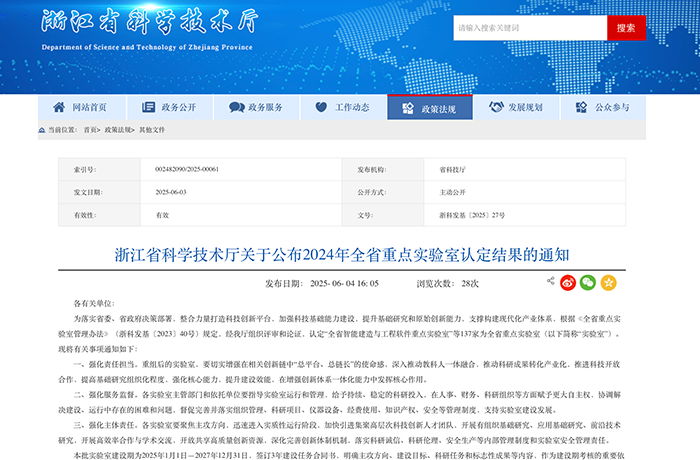The width and height of the screenshot is (700, 460).
Task: Open the 公众参与 navigation tab
Action: [x=603, y=108]
